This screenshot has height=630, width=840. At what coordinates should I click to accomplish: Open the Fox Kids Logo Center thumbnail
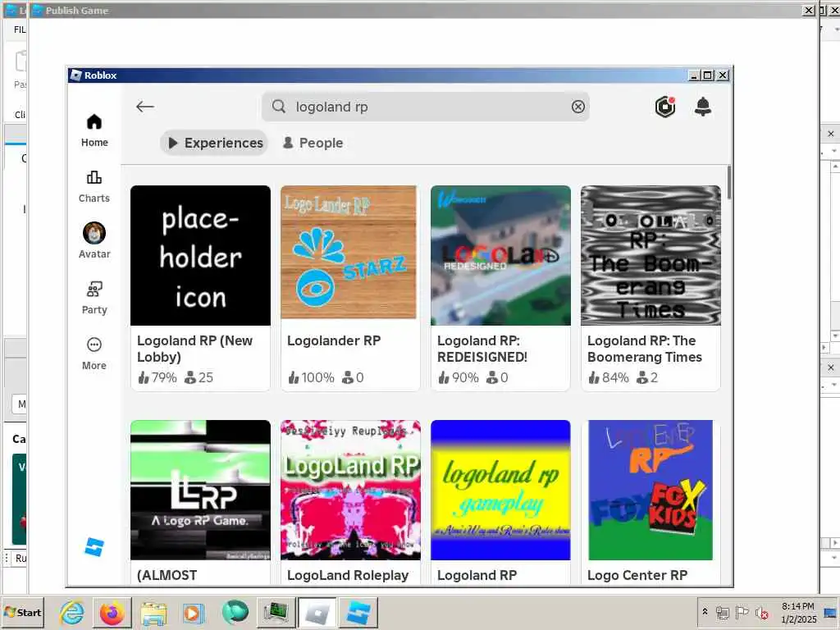click(x=651, y=491)
